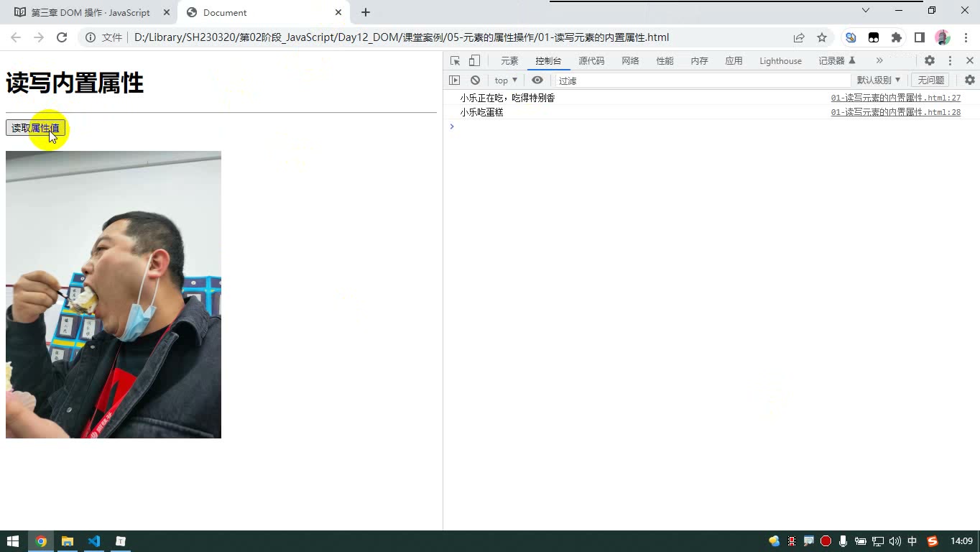Open console settings gear
980x552 pixels.
coord(970,80)
